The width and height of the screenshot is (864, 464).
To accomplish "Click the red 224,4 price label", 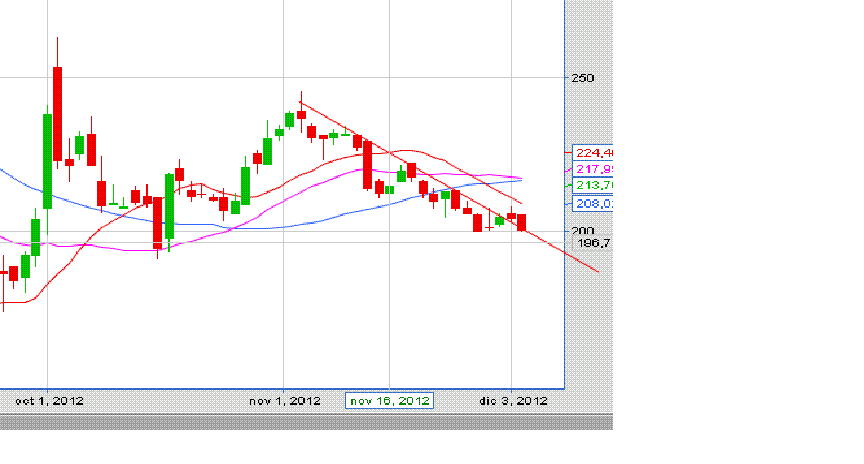I will (592, 153).
